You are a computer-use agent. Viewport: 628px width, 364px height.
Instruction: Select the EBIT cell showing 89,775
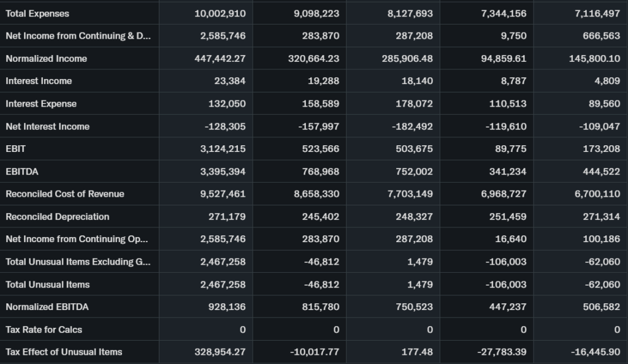[x=510, y=149]
